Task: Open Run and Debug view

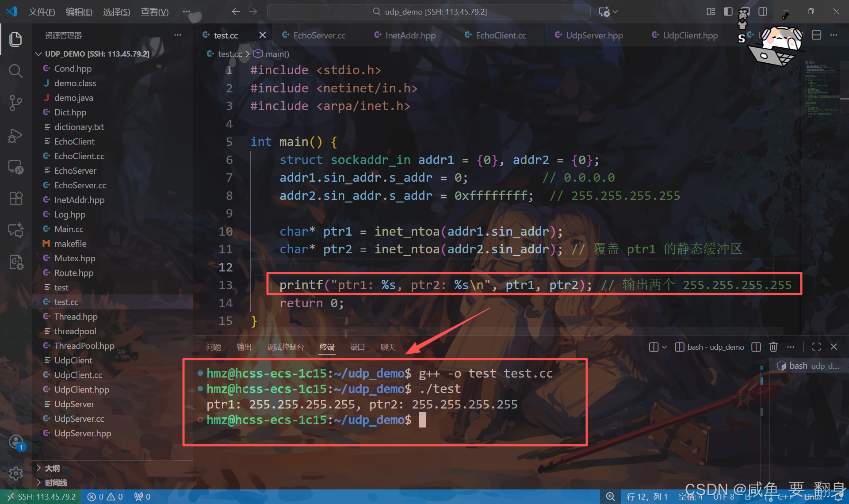Action: point(15,135)
